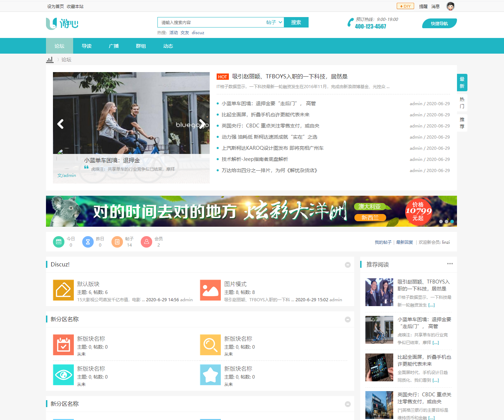Click the 图片模式 forum icon
Image resolution: width=504 pixels, height=420 pixels.
[x=210, y=290]
